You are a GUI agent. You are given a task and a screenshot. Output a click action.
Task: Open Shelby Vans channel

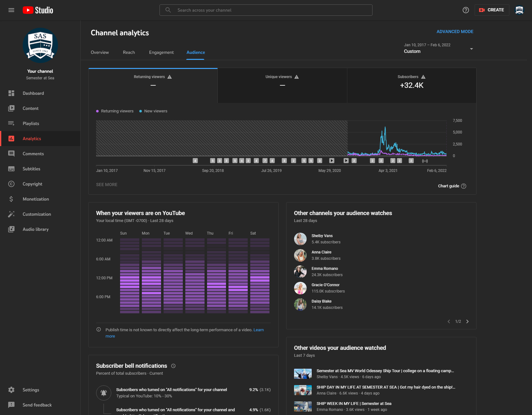[x=322, y=236]
